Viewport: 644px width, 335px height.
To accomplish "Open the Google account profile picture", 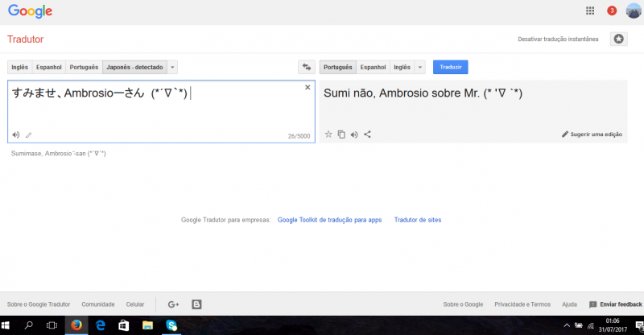I will (634, 10).
